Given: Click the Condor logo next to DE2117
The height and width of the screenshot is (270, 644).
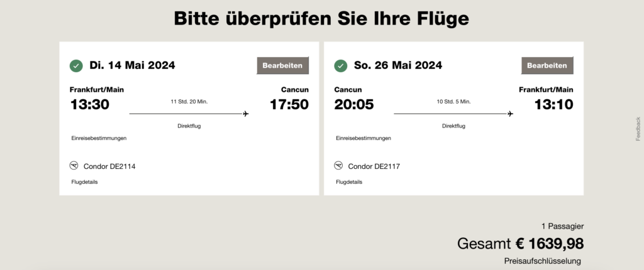Looking at the screenshot, I should pyautogui.click(x=339, y=166).
